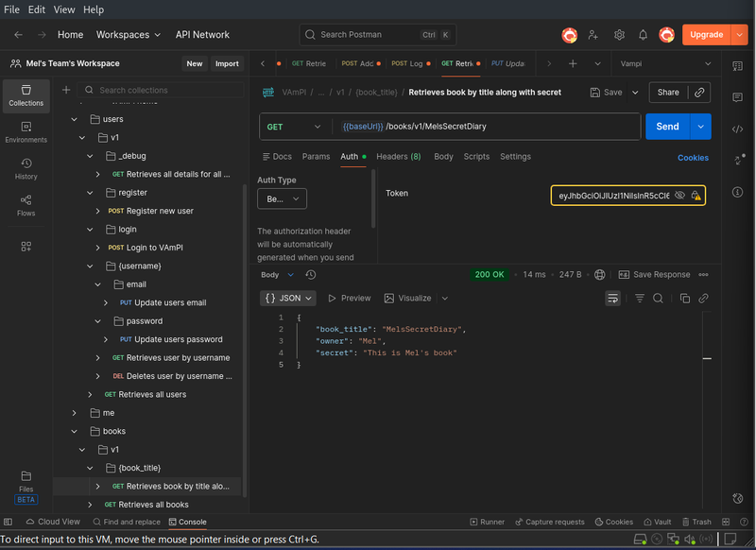Screen dimensions: 756x550
Task: Expand the 'me' folder
Action: pyautogui.click(x=76, y=413)
